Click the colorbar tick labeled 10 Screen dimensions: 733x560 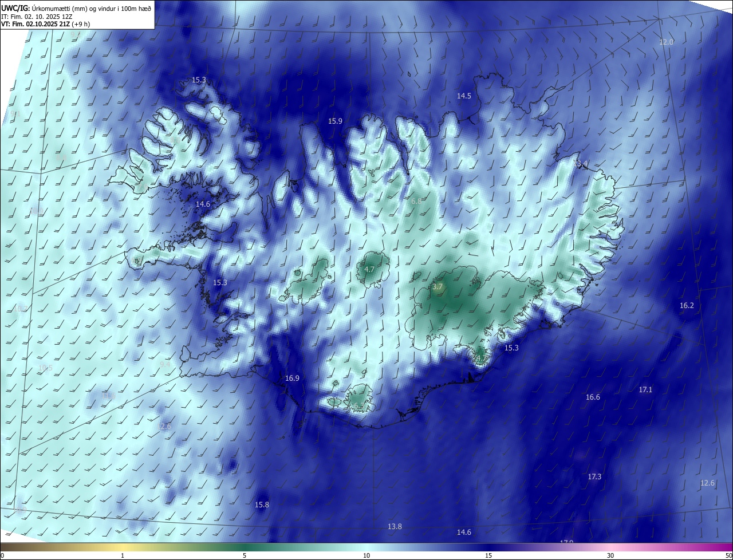366,556
